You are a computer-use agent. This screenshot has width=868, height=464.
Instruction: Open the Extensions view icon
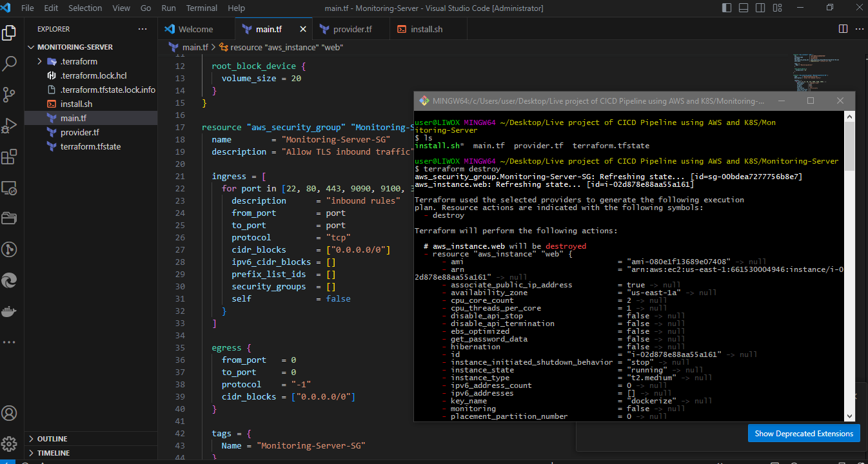click(10, 157)
